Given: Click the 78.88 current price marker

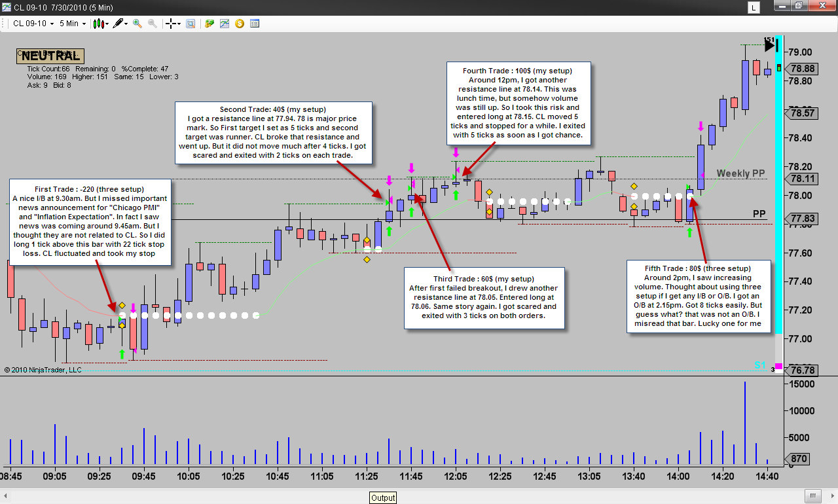Looking at the screenshot, I should click(x=803, y=68).
